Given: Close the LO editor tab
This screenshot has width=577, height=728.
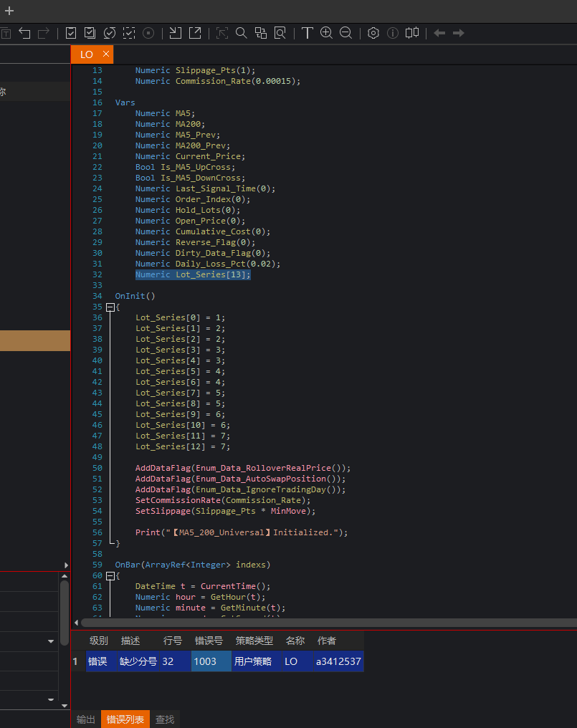Looking at the screenshot, I should (x=106, y=54).
